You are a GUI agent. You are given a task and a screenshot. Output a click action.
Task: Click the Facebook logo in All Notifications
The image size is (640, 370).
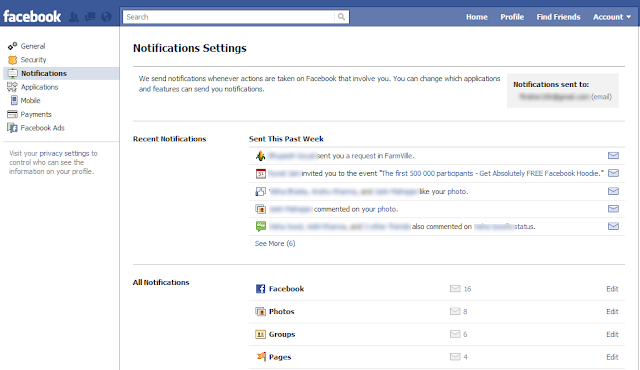pos(260,289)
